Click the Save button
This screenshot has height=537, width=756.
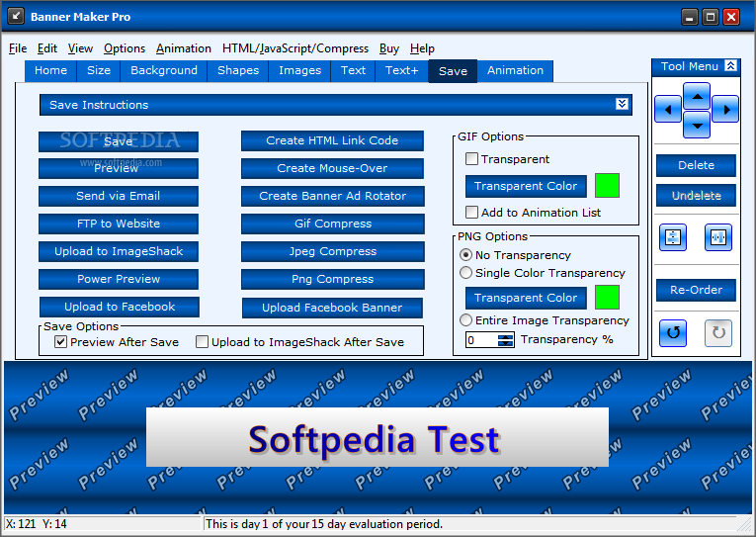119,141
